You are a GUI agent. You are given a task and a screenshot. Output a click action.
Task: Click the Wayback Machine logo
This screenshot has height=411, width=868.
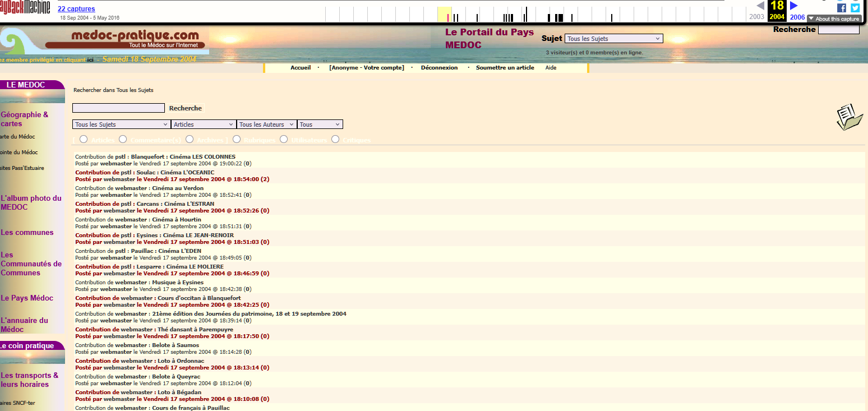25,7
